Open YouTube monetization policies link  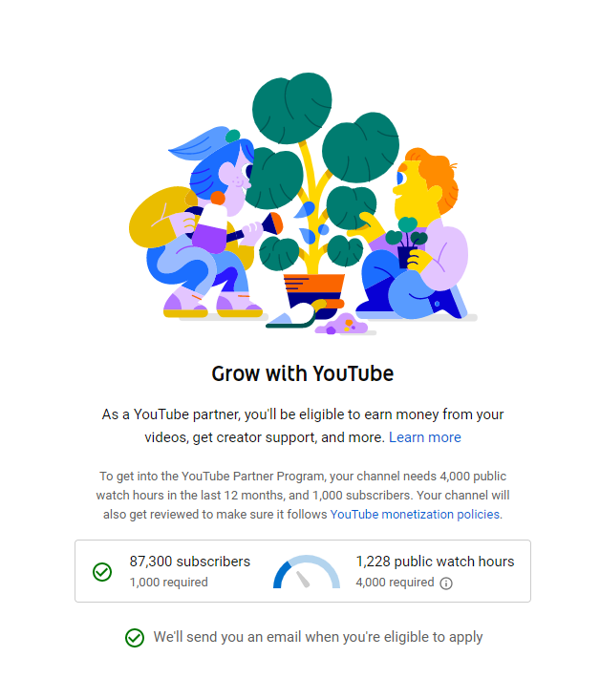click(x=415, y=515)
